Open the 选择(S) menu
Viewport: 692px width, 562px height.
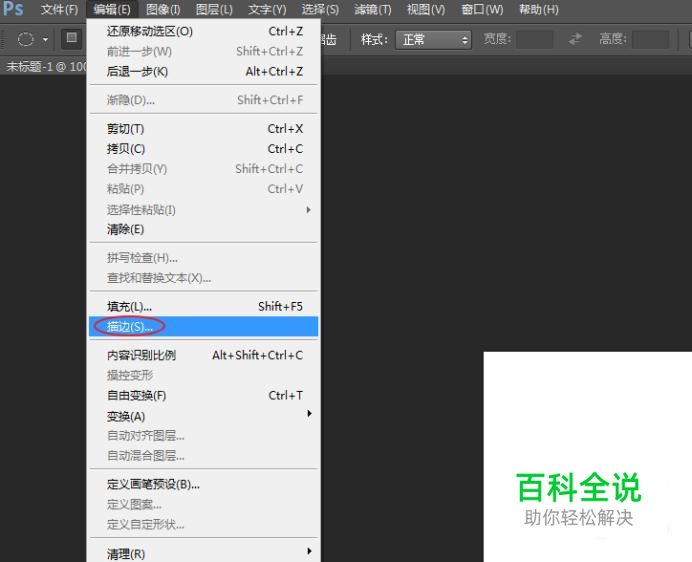tap(320, 9)
